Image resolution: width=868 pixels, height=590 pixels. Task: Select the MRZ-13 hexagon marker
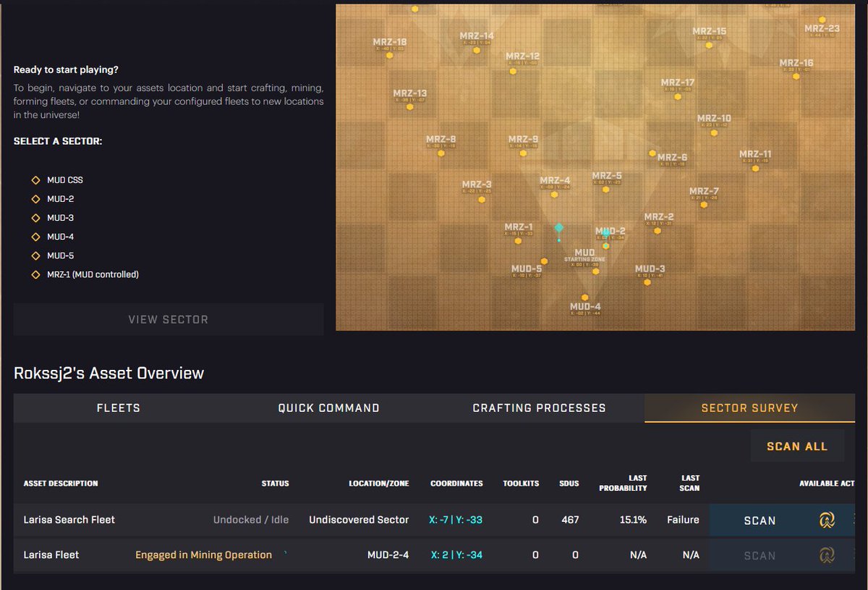[x=409, y=107]
